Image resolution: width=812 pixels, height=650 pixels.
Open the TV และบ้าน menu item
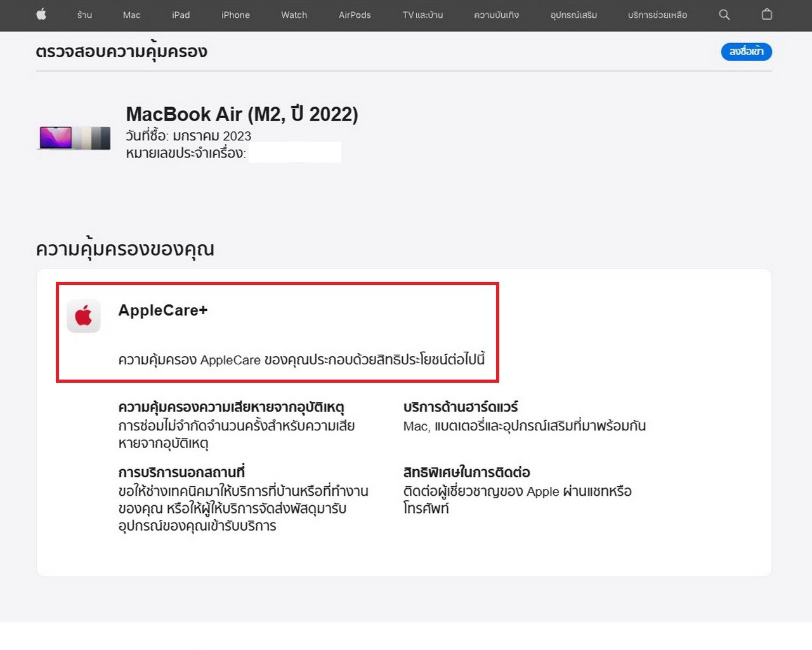click(422, 15)
